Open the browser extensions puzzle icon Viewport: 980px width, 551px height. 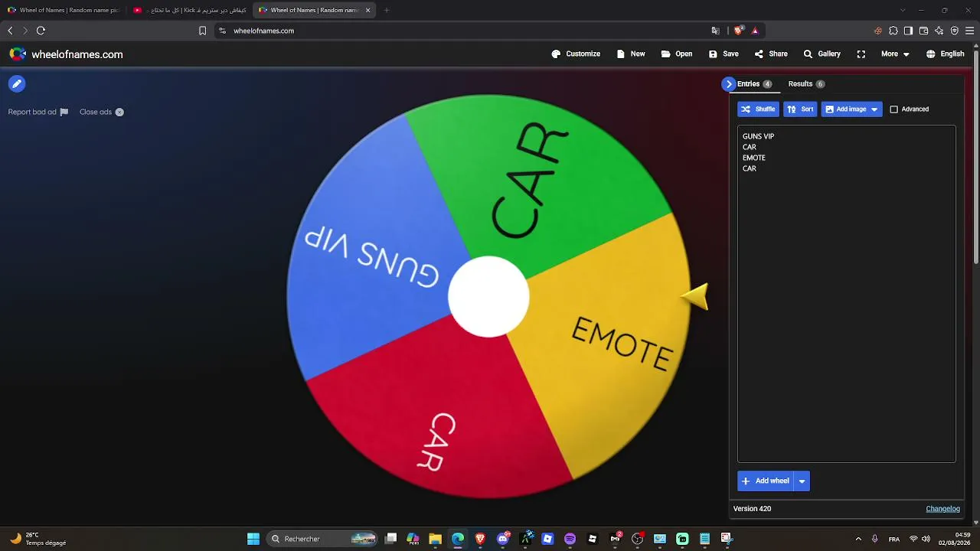(893, 31)
